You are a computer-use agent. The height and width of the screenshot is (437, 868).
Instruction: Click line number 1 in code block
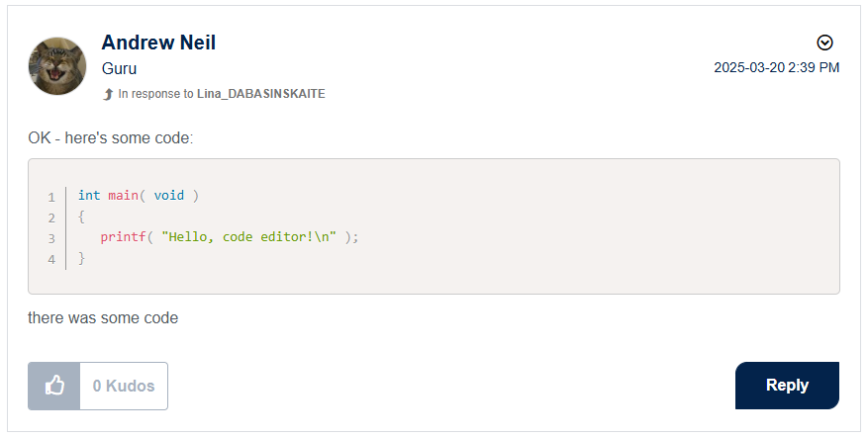coord(51,197)
